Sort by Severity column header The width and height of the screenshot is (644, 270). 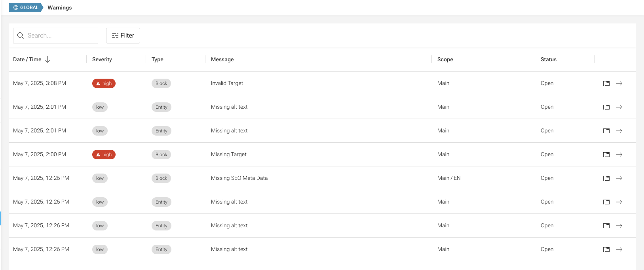coord(102,59)
